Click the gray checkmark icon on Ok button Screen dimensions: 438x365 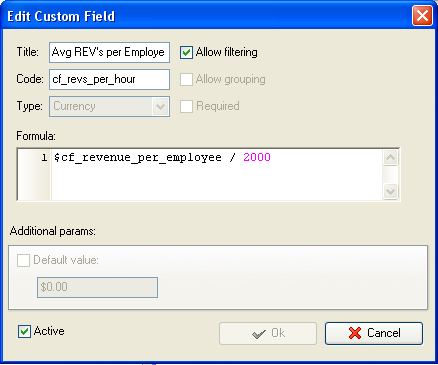[x=259, y=334]
